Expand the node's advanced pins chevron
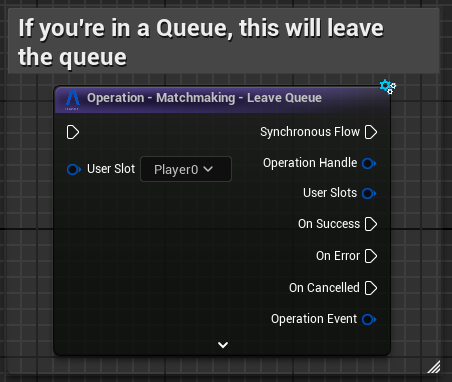Viewport: 452px width, 382px height. point(223,345)
